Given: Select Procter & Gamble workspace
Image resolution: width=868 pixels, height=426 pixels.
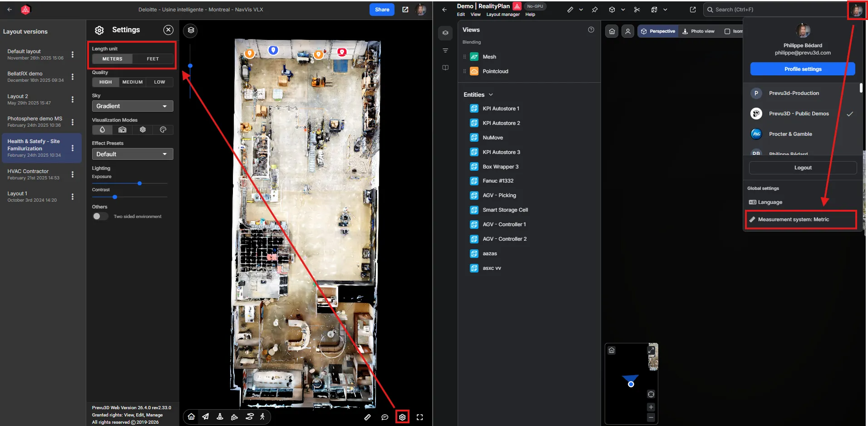Looking at the screenshot, I should pos(803,134).
